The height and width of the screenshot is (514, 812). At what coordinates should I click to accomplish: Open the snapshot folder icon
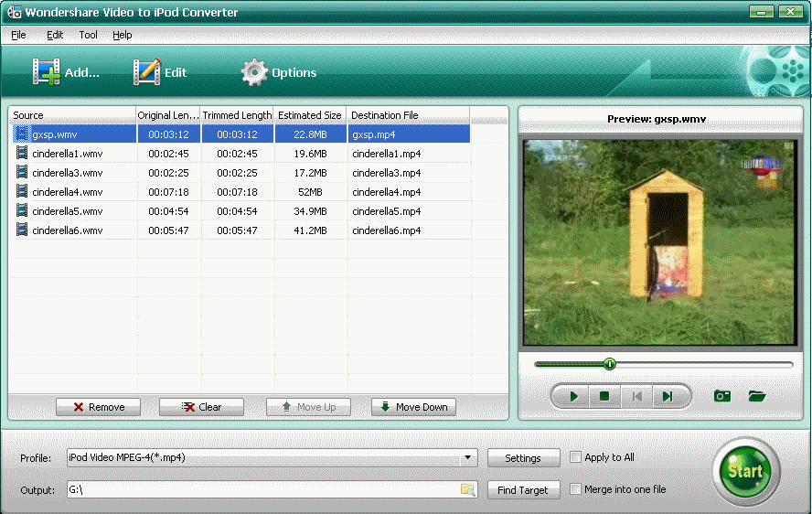756,396
